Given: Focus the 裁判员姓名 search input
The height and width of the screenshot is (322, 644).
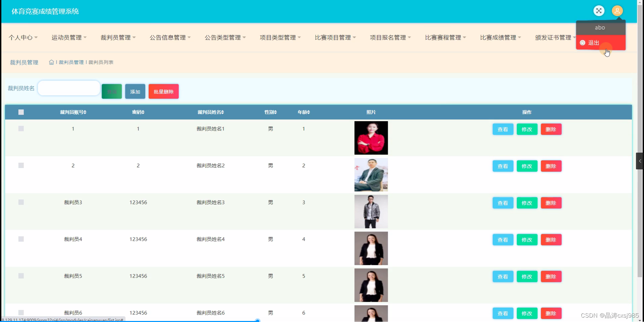Looking at the screenshot, I should [x=69, y=88].
